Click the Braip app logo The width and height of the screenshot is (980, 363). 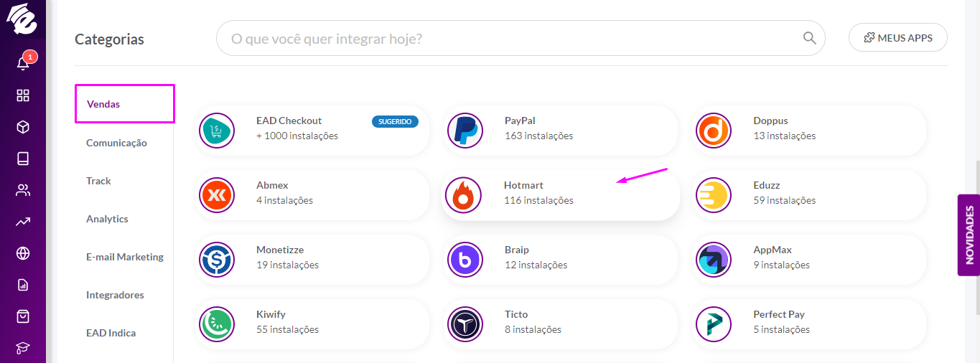coord(465,260)
